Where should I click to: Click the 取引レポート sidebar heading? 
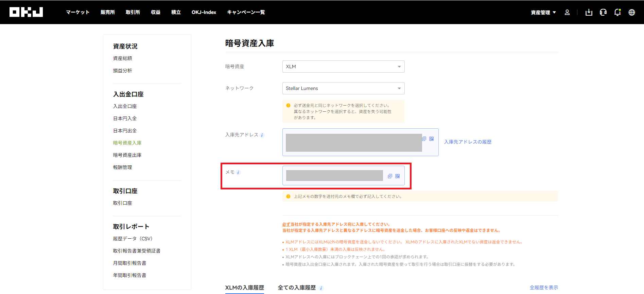pos(131,226)
